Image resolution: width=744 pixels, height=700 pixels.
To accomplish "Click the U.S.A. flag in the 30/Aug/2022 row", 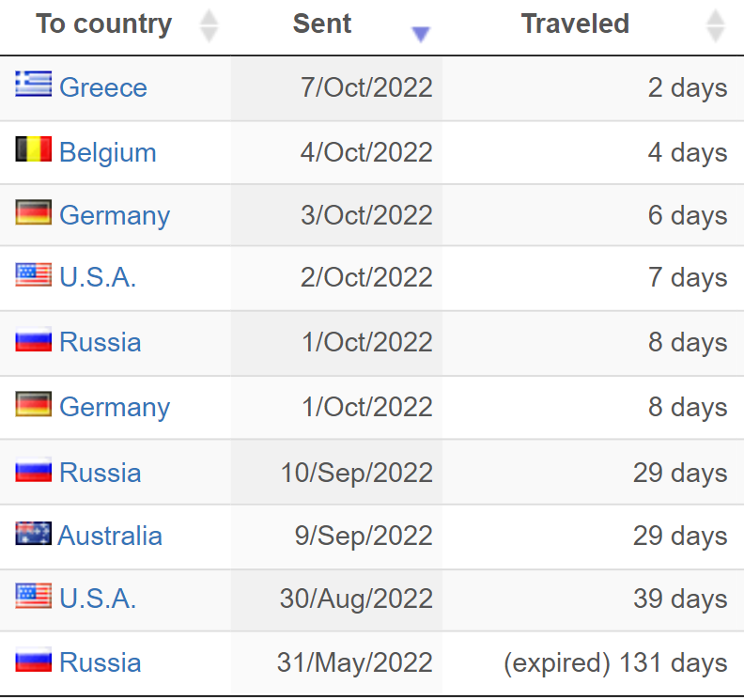I will pos(33,596).
